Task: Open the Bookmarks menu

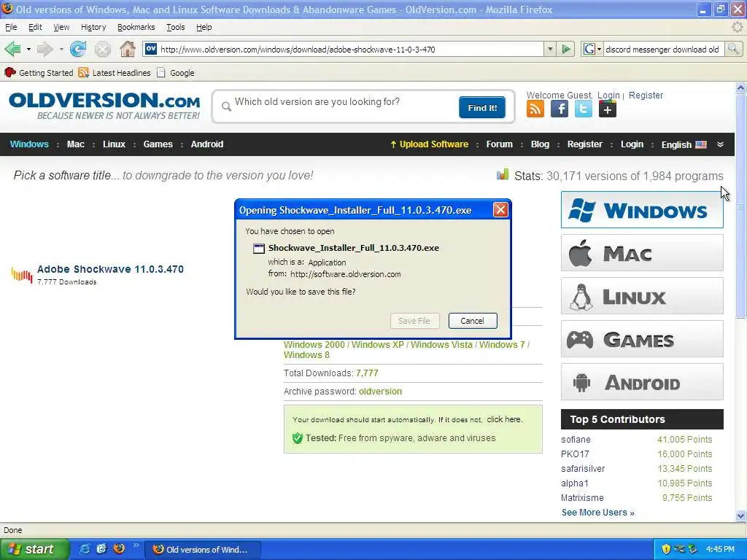Action: 136,27
